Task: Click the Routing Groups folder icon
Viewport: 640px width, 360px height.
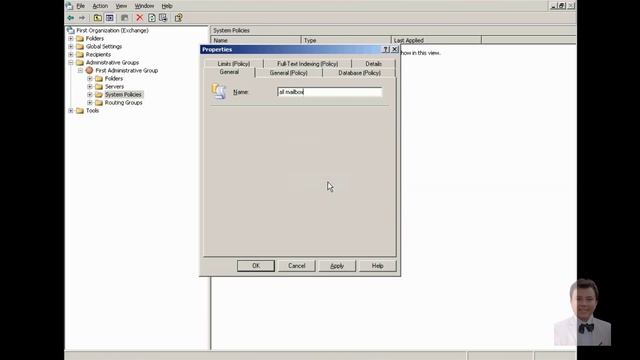Action: pyautogui.click(x=99, y=102)
